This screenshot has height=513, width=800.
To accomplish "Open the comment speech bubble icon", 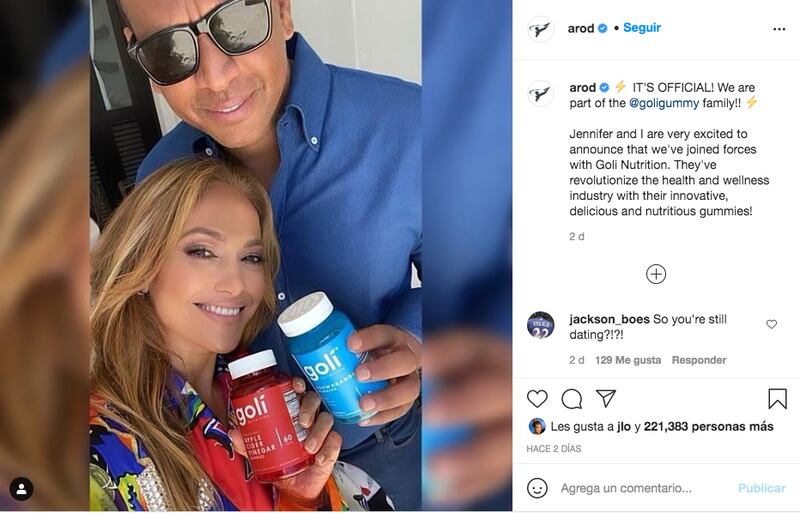I will [571, 399].
